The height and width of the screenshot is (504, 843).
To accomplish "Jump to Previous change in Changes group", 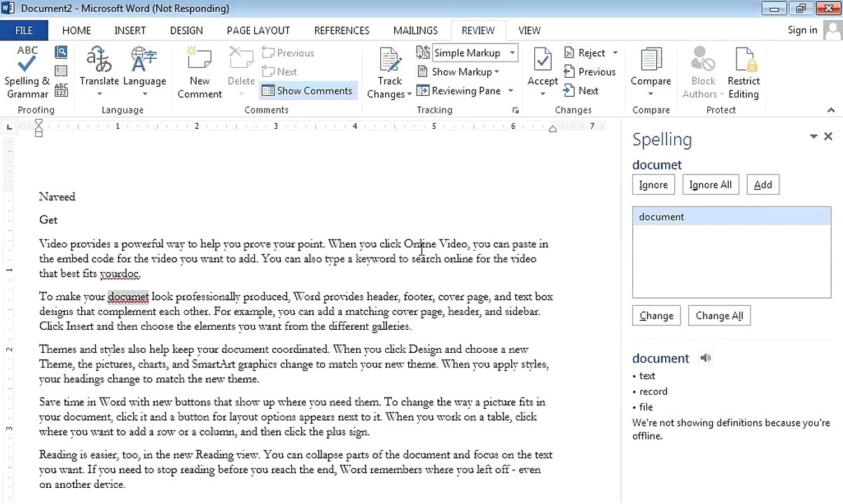I will 590,72.
